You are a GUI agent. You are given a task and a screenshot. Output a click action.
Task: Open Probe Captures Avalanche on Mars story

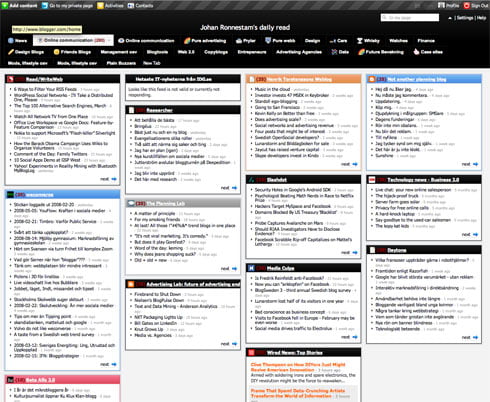(x=289, y=223)
